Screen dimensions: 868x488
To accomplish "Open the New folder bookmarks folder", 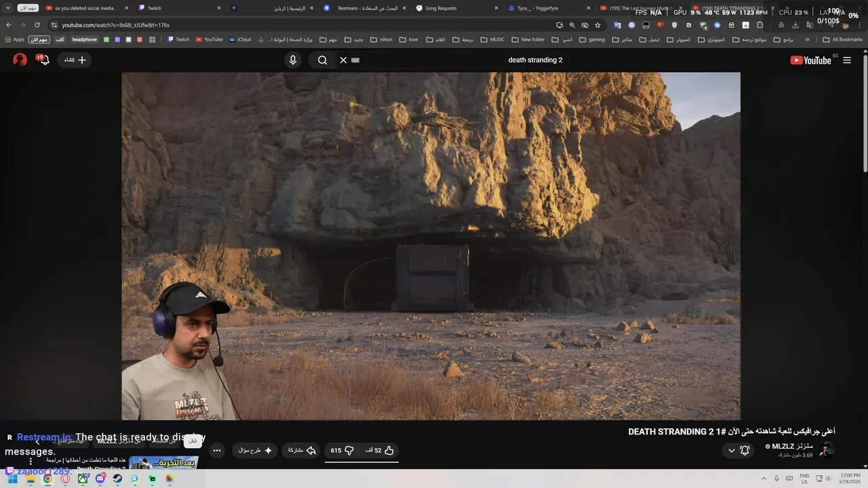I will click(x=528, y=39).
